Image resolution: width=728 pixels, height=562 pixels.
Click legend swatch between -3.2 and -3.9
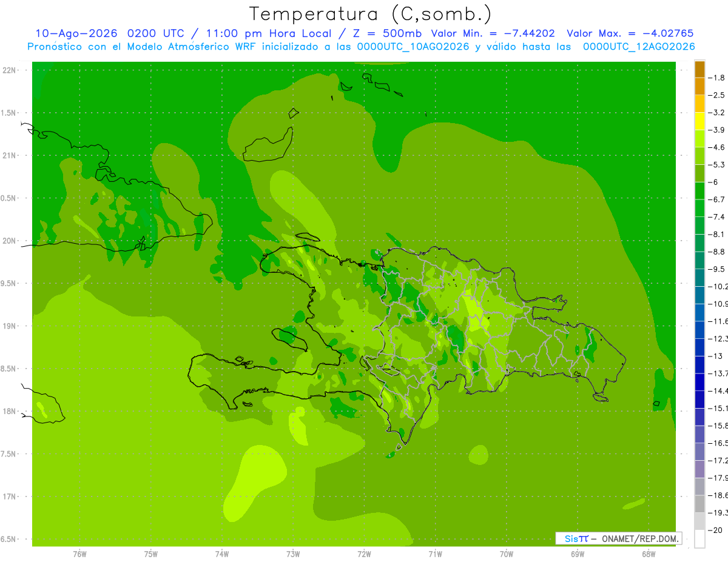(x=699, y=121)
